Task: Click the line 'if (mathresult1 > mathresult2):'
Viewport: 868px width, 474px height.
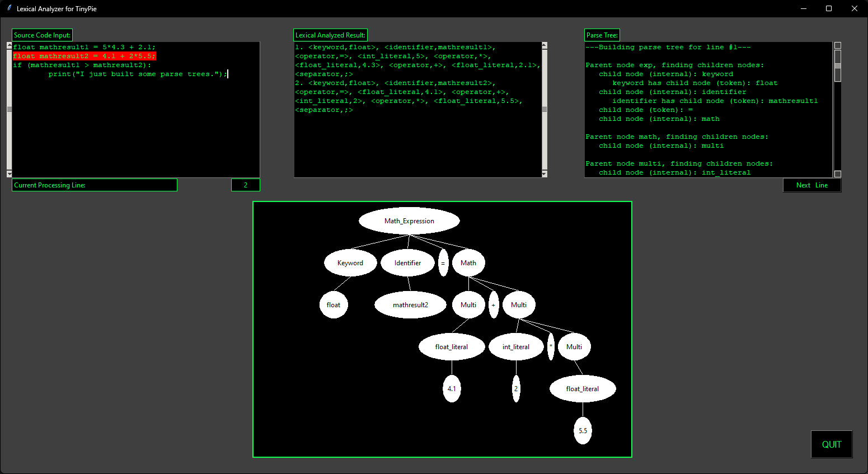Action: tap(82, 65)
